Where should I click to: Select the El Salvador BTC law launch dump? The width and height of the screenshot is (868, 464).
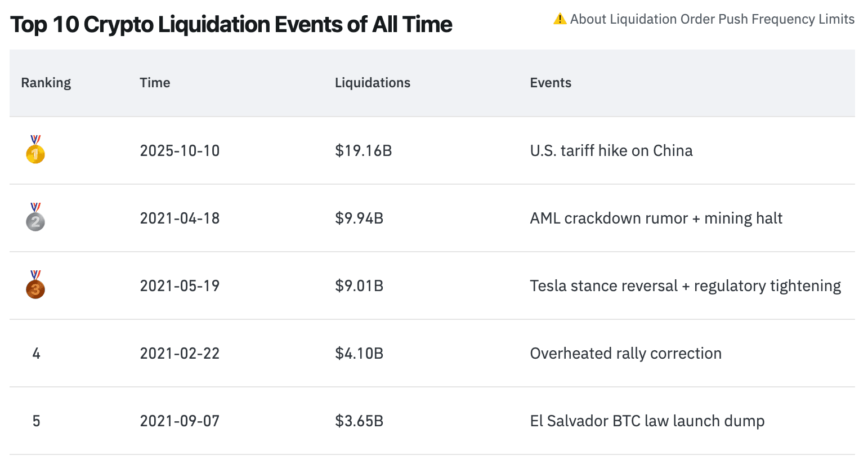pyautogui.click(x=647, y=421)
